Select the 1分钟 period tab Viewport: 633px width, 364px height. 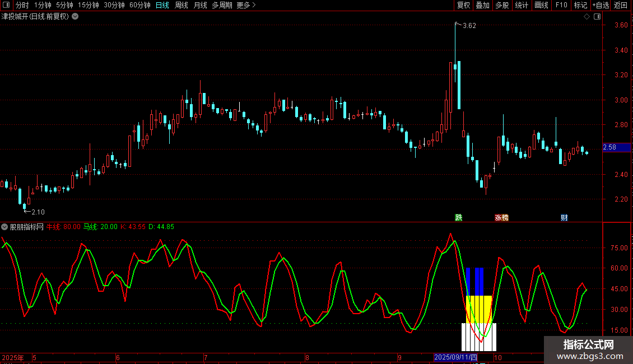click(x=43, y=5)
